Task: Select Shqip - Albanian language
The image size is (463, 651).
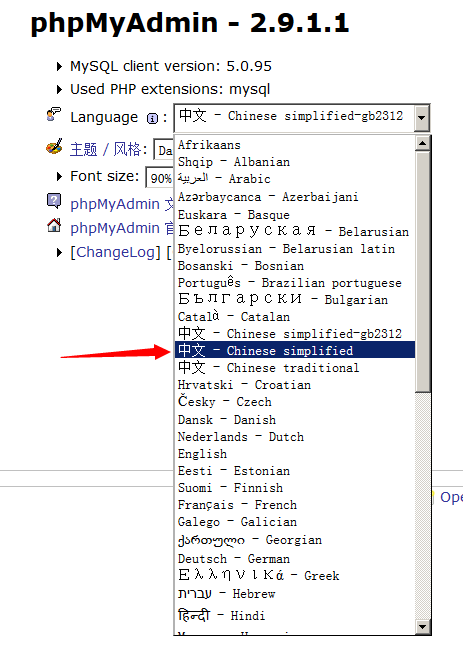Action: pyautogui.click(x=295, y=162)
